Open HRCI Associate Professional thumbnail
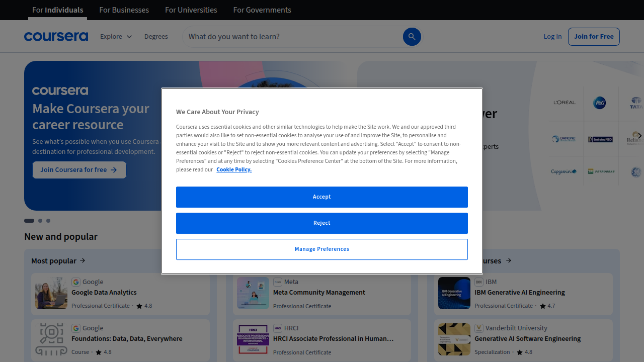 [x=253, y=339]
